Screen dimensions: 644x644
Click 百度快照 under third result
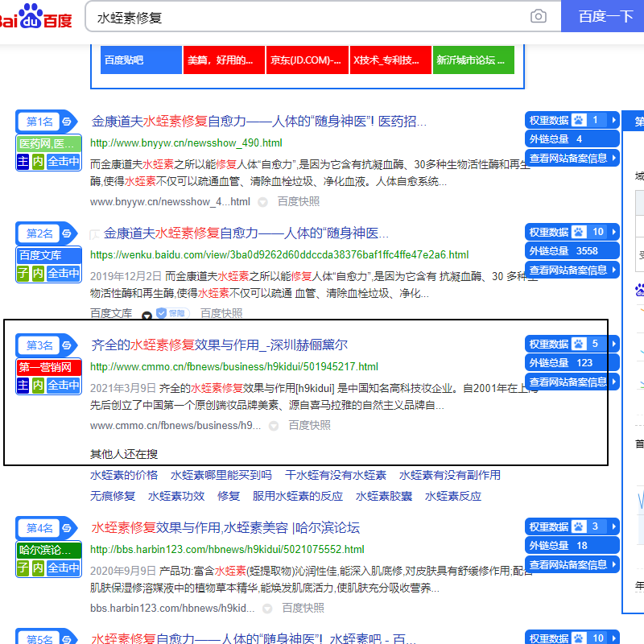pos(309,426)
